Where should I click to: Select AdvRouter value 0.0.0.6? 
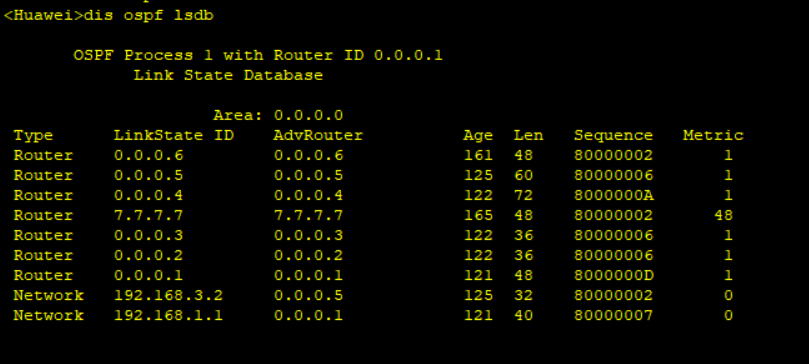pos(309,156)
